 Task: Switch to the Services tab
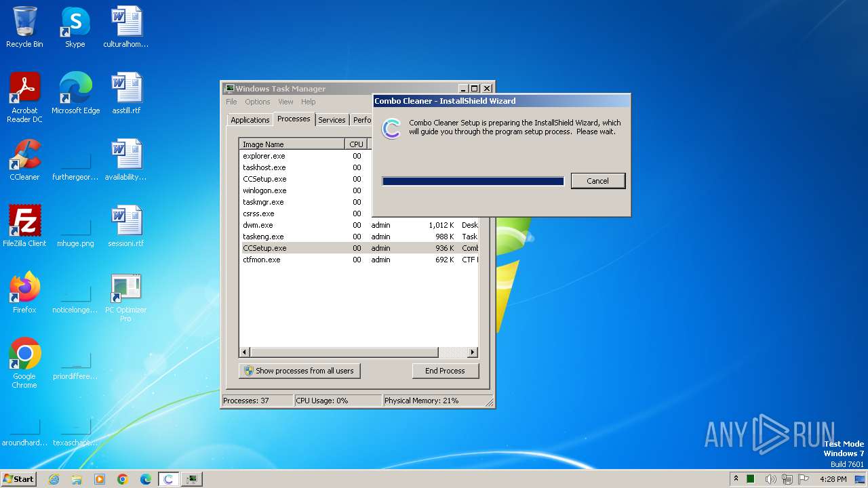[332, 120]
